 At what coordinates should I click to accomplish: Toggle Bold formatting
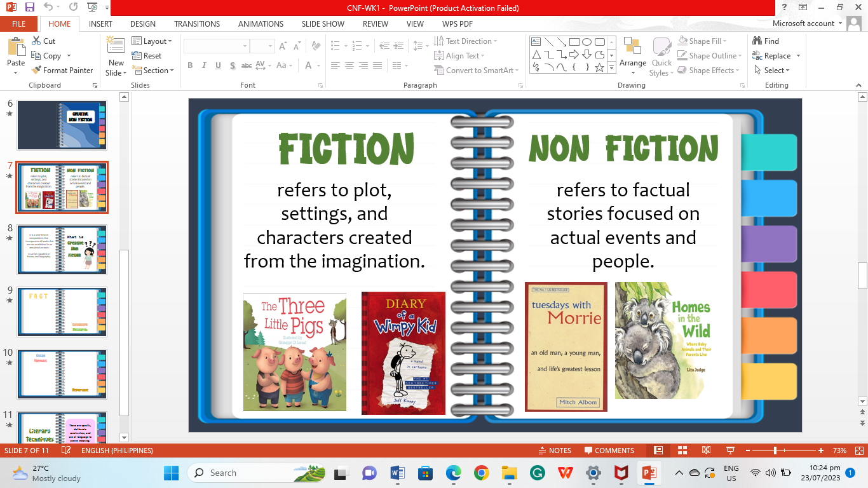point(190,65)
